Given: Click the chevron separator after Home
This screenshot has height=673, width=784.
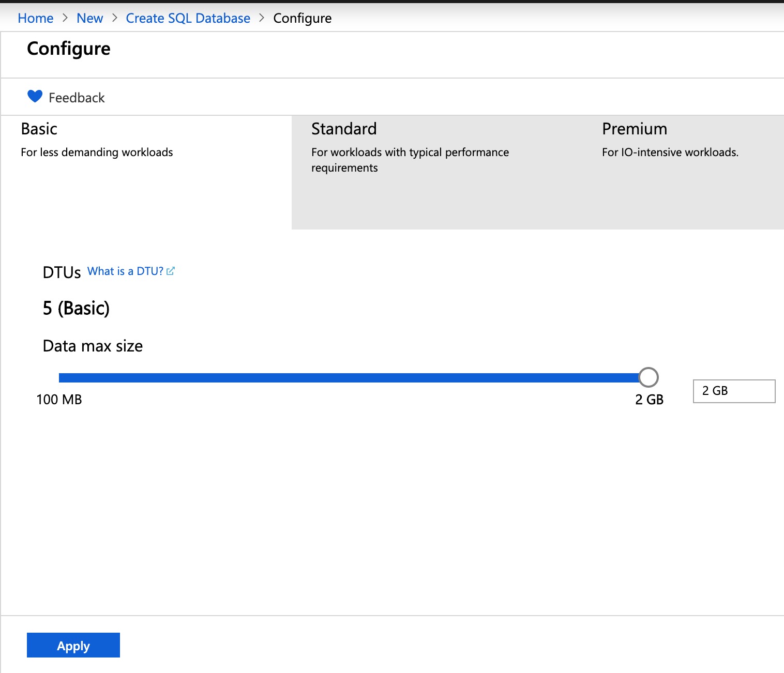Looking at the screenshot, I should click(65, 18).
